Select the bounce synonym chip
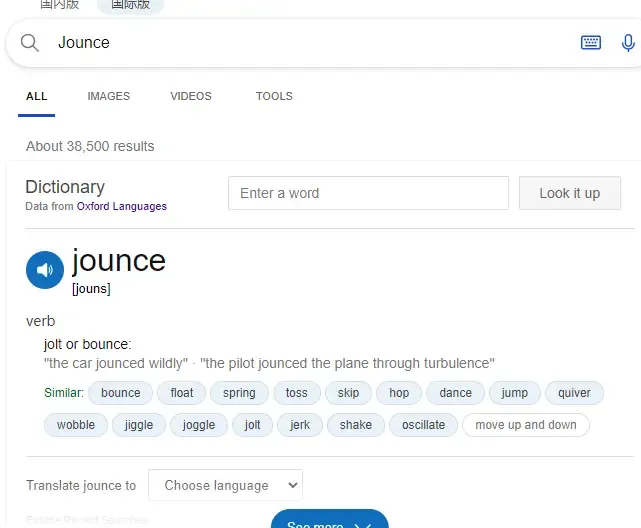 click(121, 393)
